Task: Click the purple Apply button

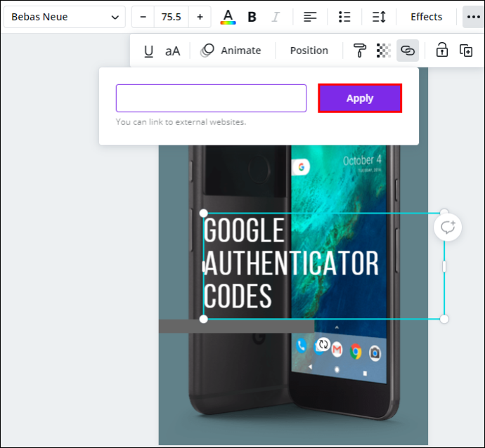Action: [x=360, y=98]
